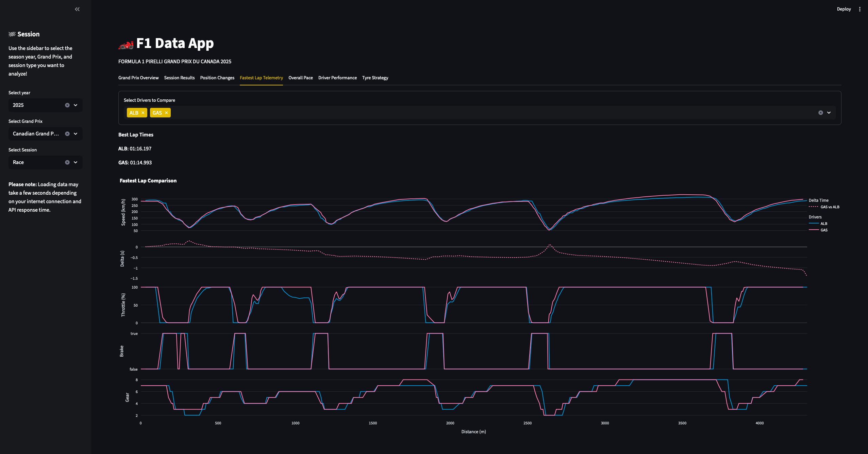This screenshot has height=454, width=868.
Task: Expand the driver comparison dropdown
Action: pos(829,113)
